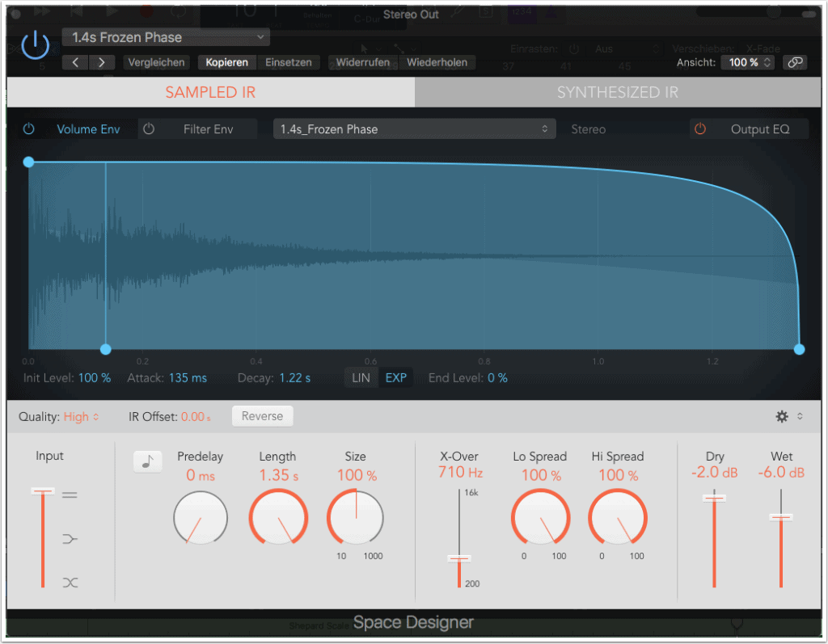828x644 pixels.
Task: Disable the Output EQ power button
Action: click(x=700, y=129)
